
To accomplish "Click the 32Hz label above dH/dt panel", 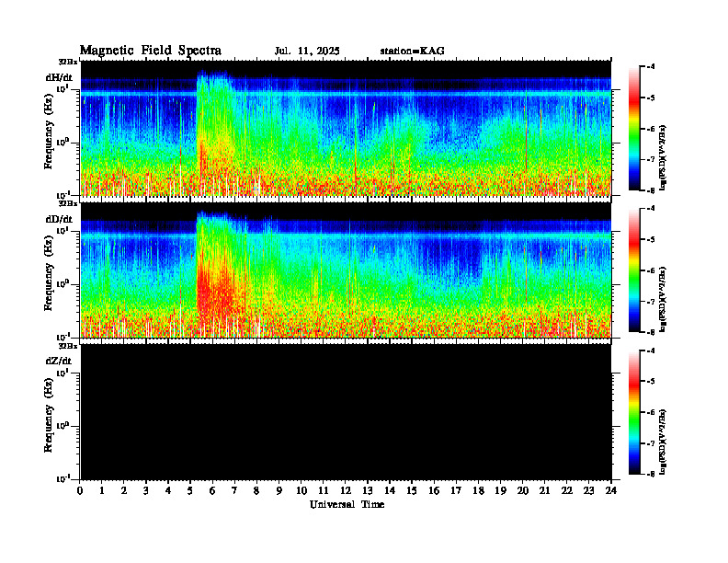I will 68,62.
